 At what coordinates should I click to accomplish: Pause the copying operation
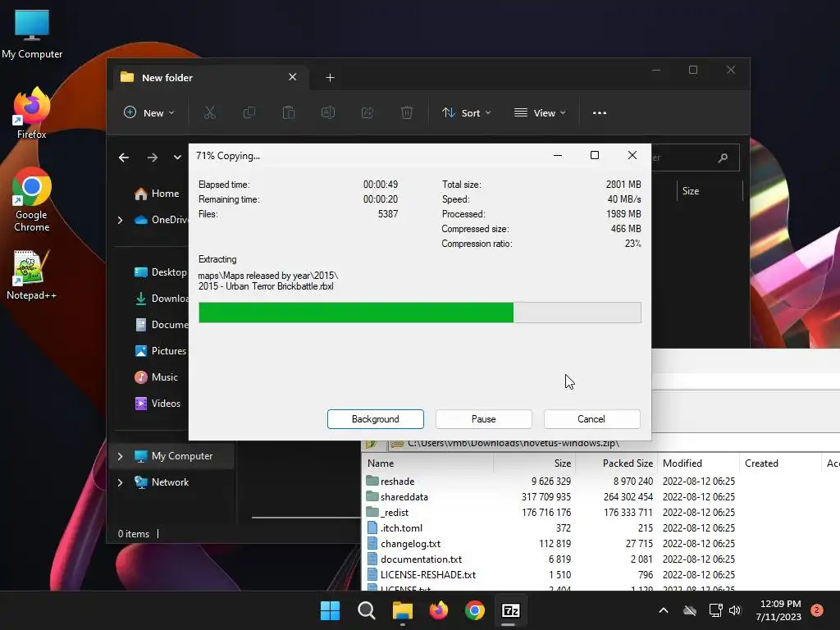click(483, 419)
